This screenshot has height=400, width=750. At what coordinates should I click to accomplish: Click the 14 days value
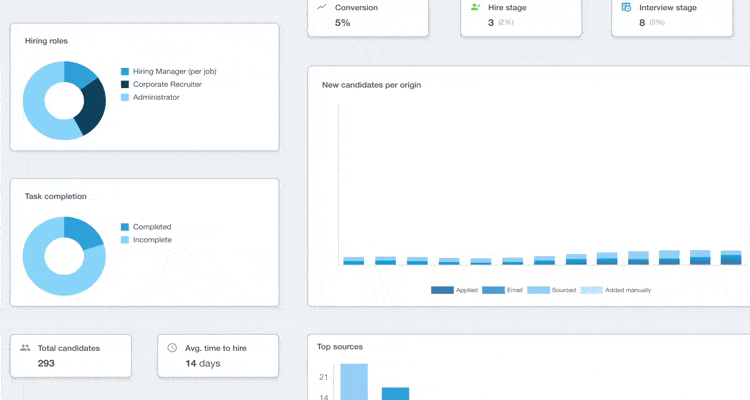click(203, 363)
